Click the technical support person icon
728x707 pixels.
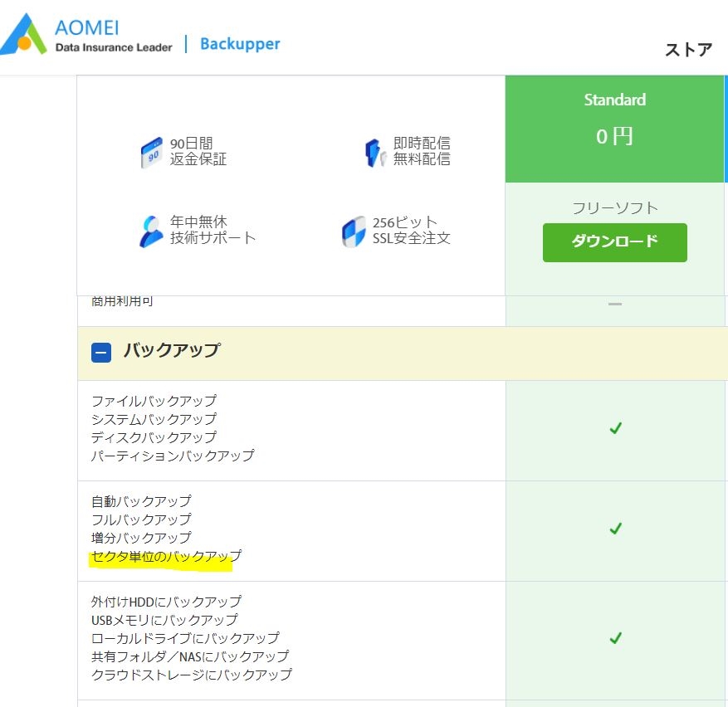tap(151, 231)
